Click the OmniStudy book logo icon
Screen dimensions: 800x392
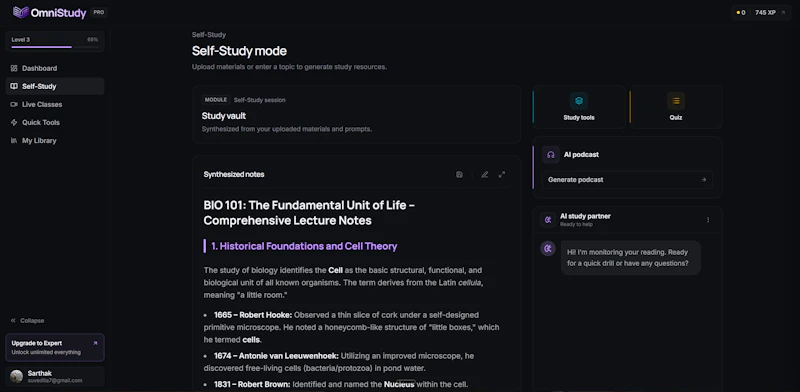pyautogui.click(x=20, y=12)
